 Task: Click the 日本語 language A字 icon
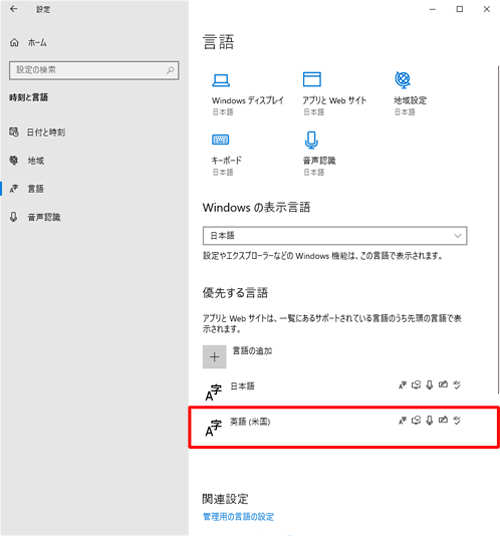[x=214, y=393]
